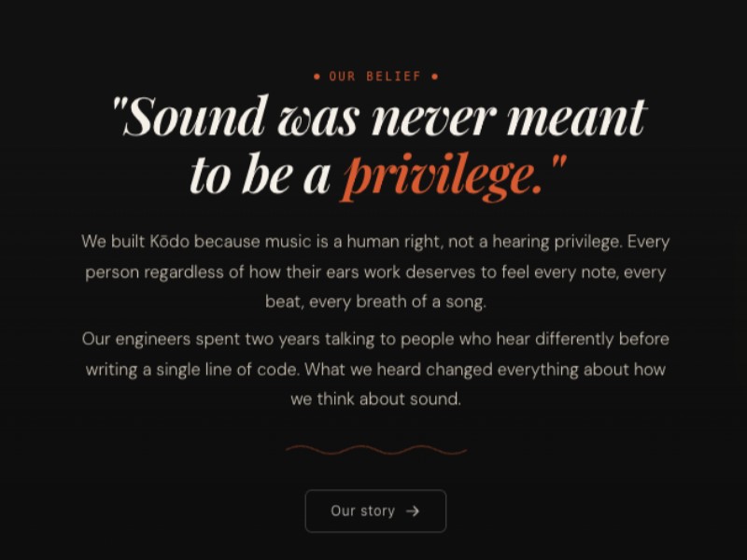Click the final line "we think about sound."
The width and height of the screenshot is (747, 560).
point(375,399)
